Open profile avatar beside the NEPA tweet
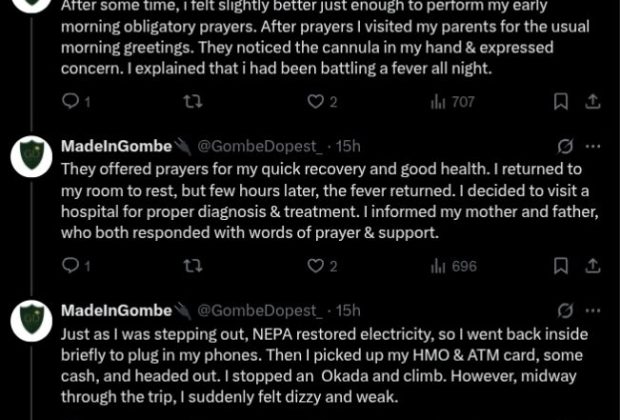The image size is (620, 420). coord(31,321)
